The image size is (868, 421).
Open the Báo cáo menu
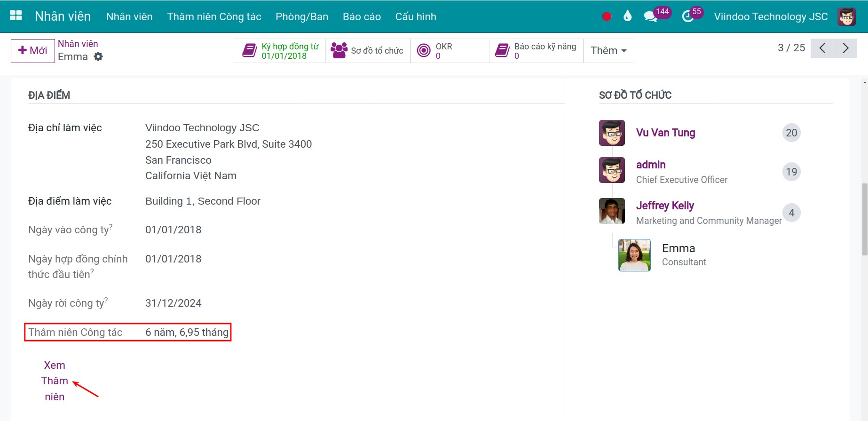362,16
